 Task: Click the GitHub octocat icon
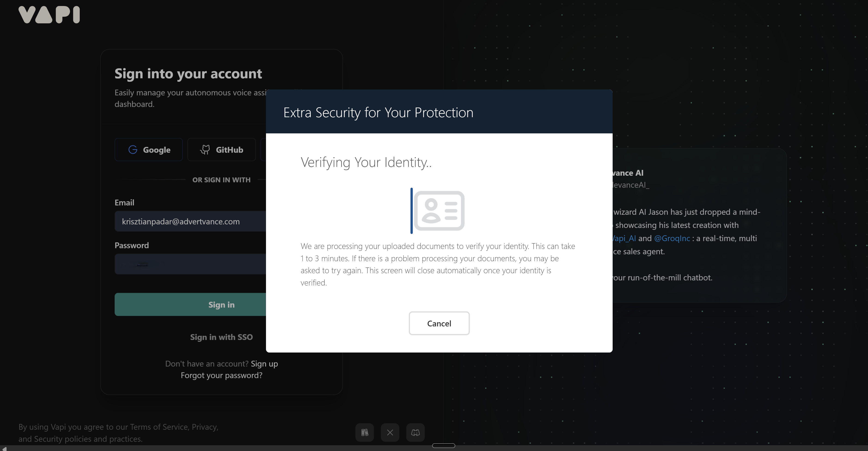pyautogui.click(x=205, y=150)
